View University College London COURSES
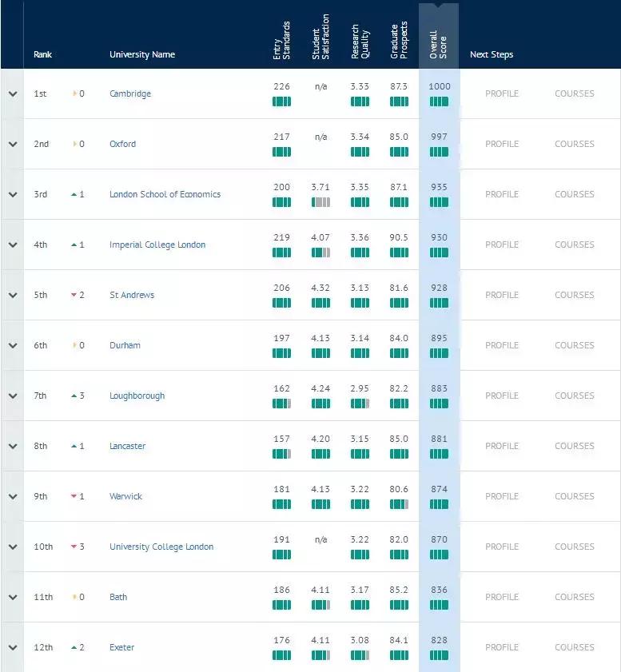Image resolution: width=621 pixels, height=672 pixels. click(575, 547)
